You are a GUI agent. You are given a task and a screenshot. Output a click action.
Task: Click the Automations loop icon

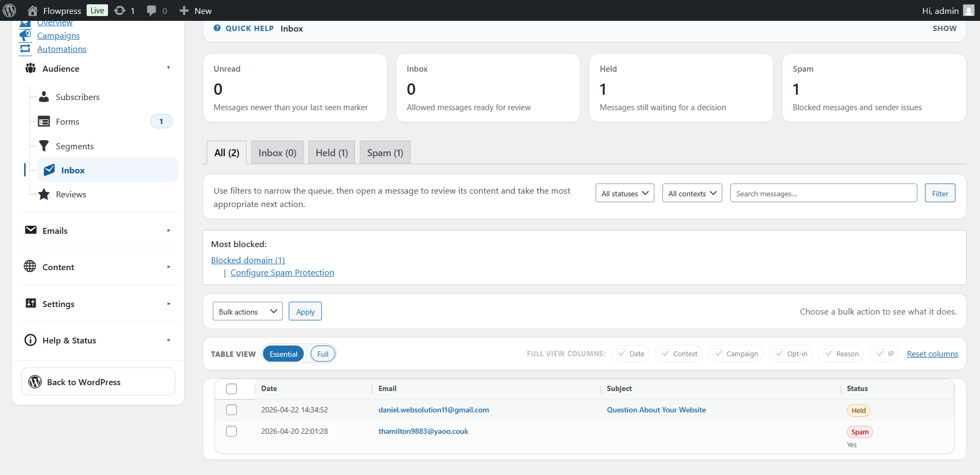click(x=25, y=49)
